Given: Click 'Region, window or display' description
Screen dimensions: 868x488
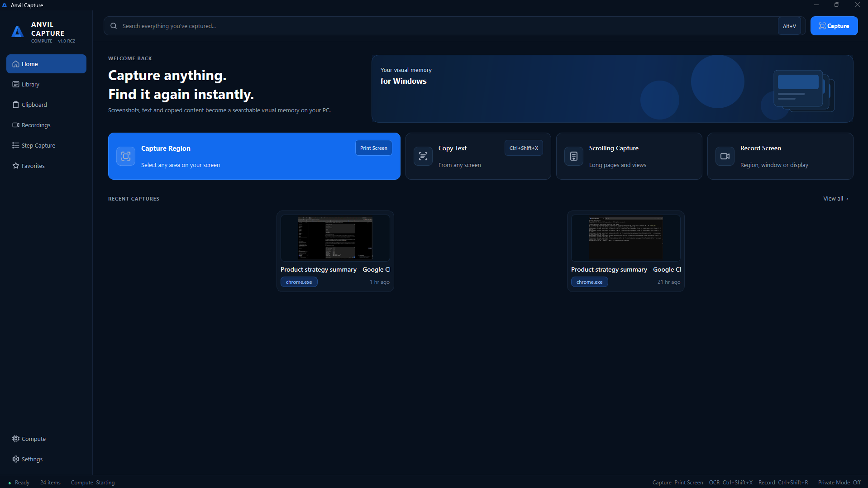Looking at the screenshot, I should pyautogui.click(x=774, y=165).
